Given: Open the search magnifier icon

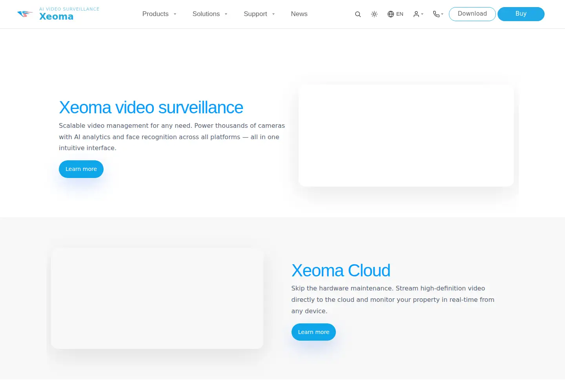Looking at the screenshot, I should click(358, 14).
